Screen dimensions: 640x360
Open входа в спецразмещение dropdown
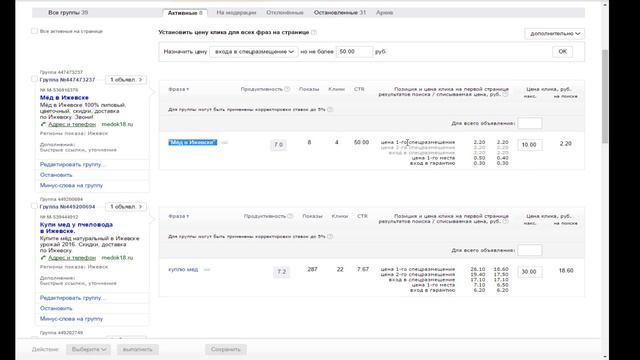253,52
